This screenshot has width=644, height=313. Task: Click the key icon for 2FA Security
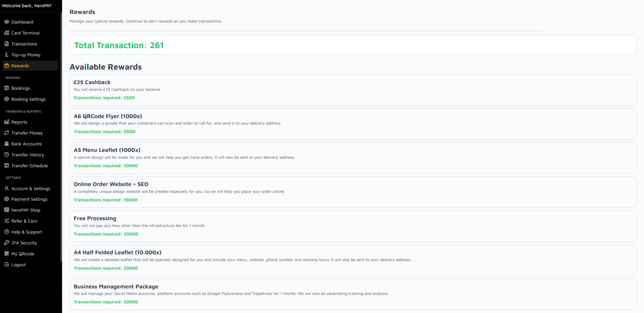coord(6,243)
